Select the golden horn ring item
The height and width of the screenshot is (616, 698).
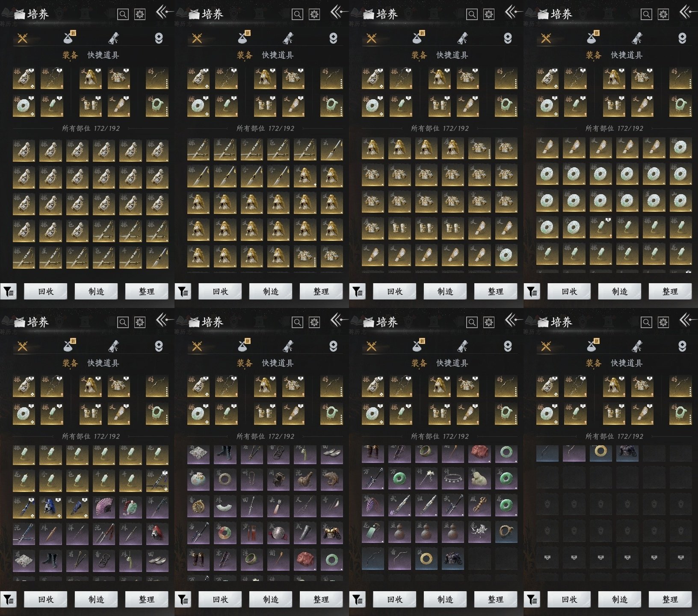(506, 532)
